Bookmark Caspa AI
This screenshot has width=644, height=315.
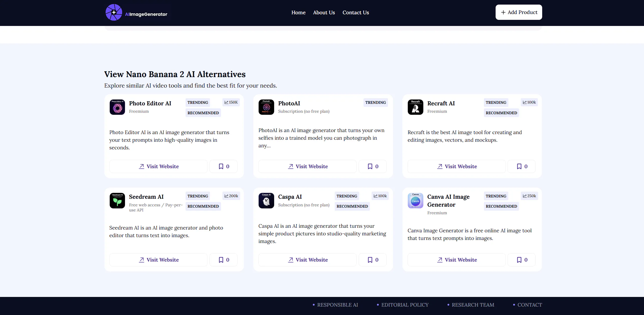tap(373, 260)
